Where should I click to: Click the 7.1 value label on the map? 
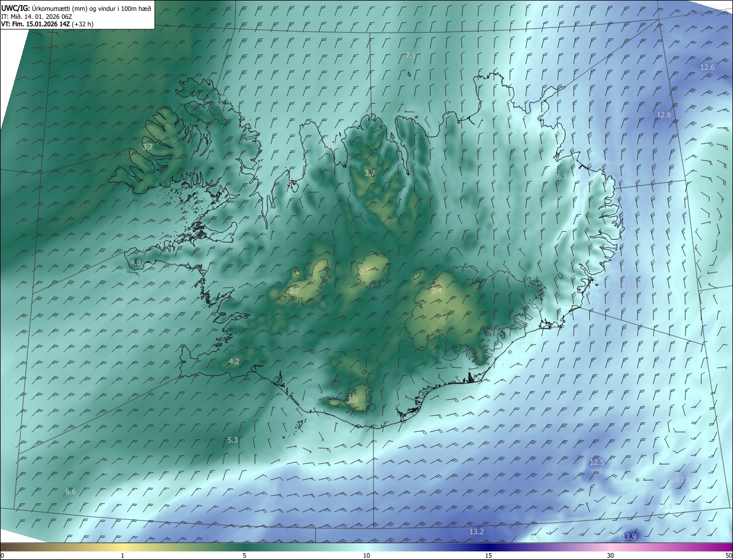411,56
